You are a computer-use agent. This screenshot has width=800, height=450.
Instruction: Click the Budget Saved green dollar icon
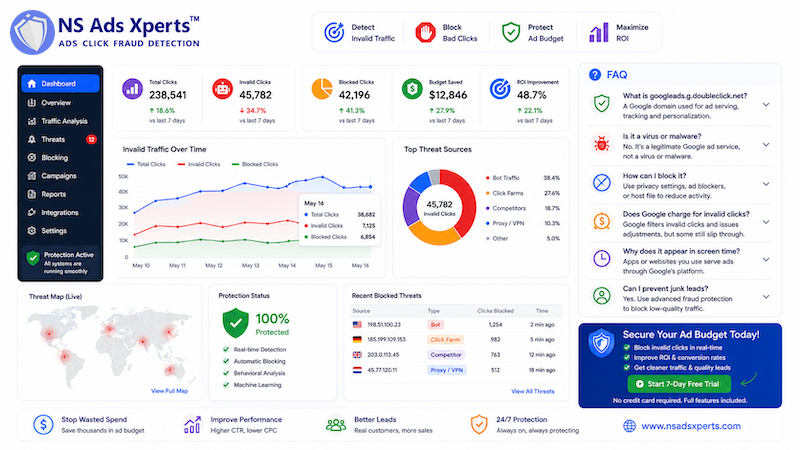click(x=412, y=89)
